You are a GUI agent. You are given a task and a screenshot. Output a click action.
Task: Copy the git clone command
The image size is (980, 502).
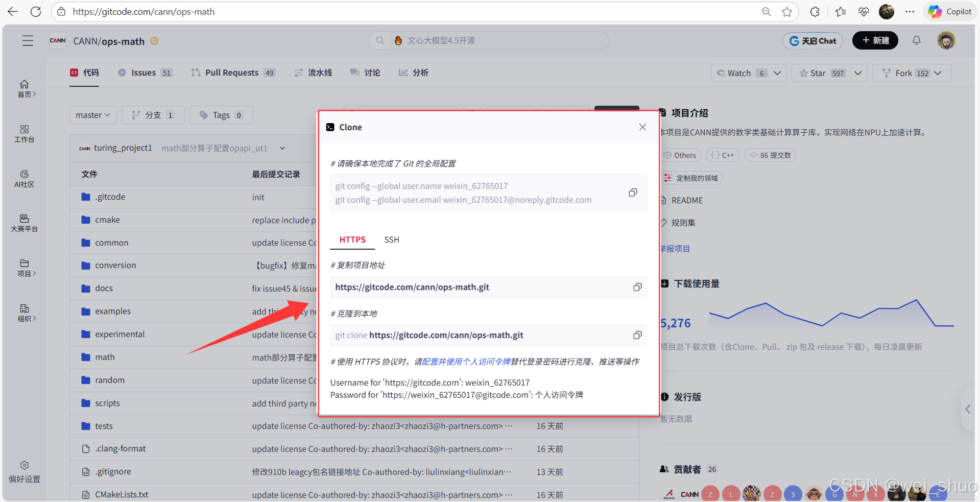(x=637, y=335)
